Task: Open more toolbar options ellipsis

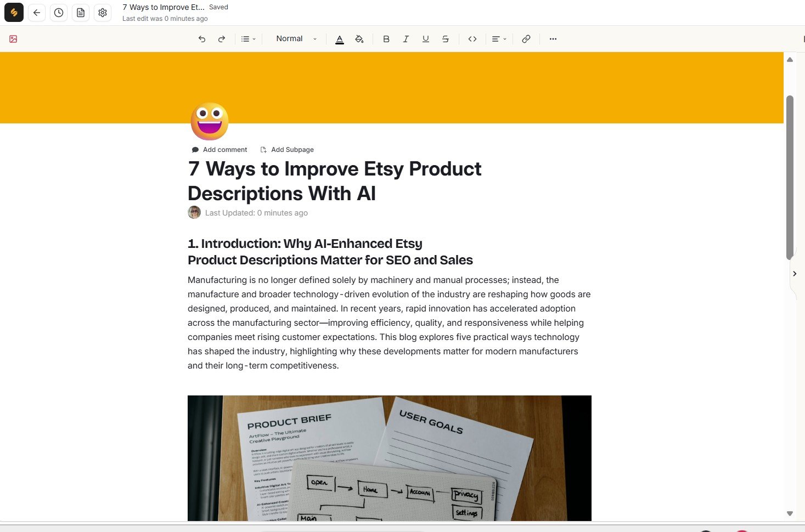Action: tap(553, 39)
